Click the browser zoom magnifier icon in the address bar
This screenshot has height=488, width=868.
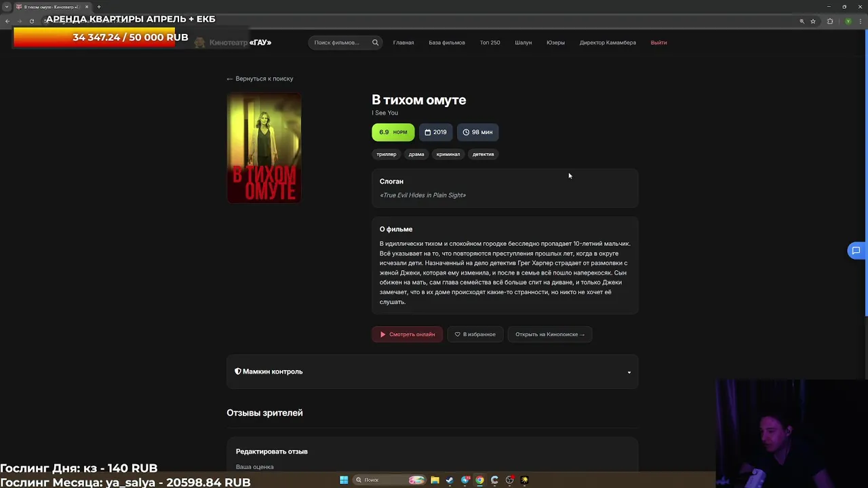pyautogui.click(x=802, y=21)
